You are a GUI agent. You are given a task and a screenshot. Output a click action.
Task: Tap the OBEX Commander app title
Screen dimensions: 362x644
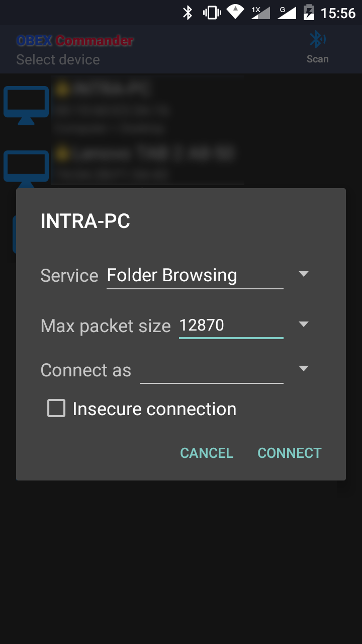75,41
